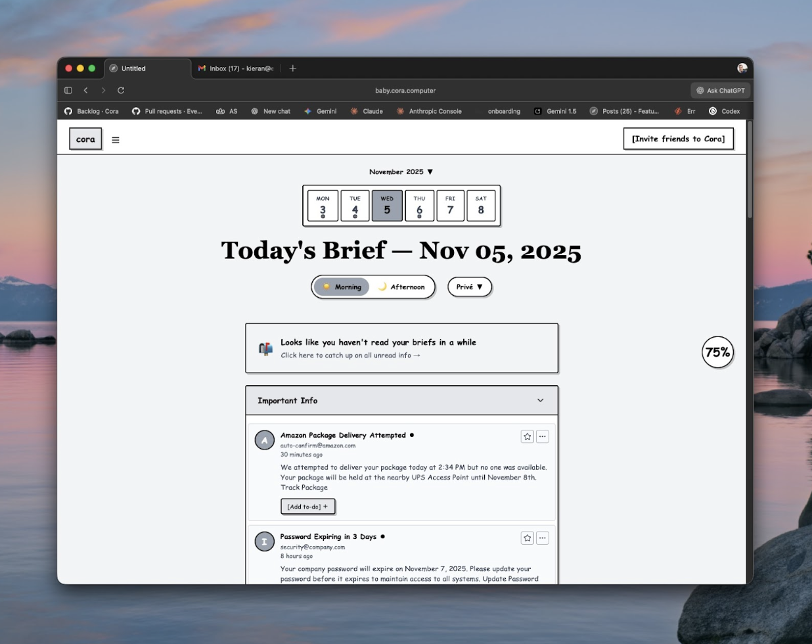The width and height of the screenshot is (812, 644).
Task: Open the hamburger menu next to cora logo
Action: pyautogui.click(x=116, y=140)
